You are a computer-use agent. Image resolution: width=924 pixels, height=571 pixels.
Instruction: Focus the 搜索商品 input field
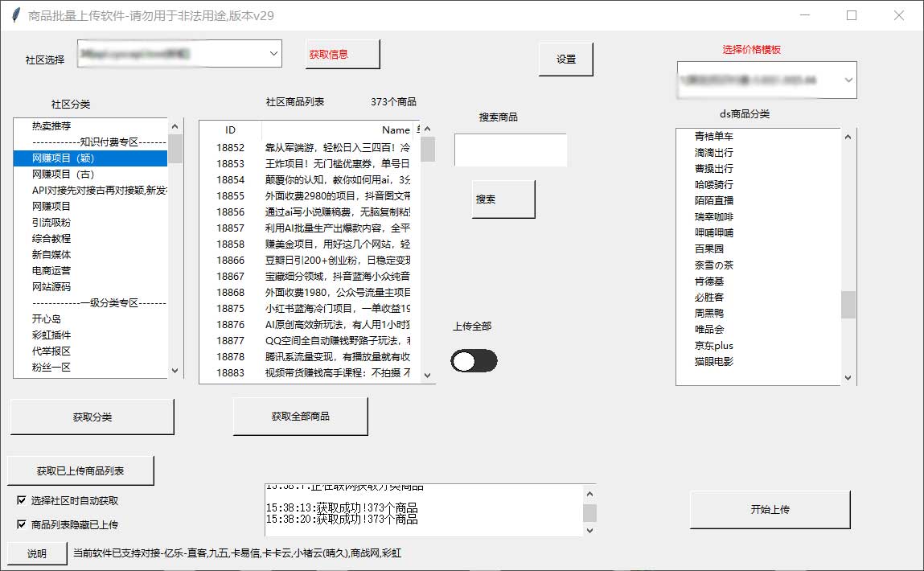(x=511, y=150)
